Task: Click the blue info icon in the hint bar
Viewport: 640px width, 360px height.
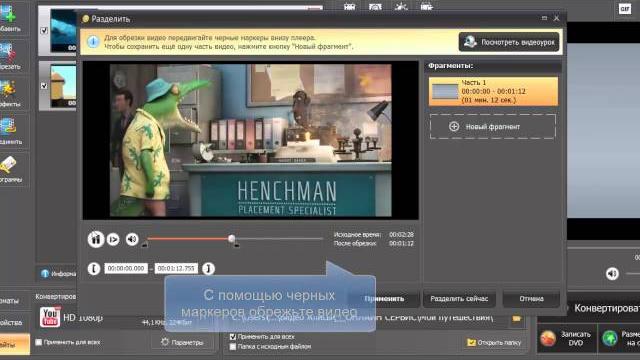Action: pyautogui.click(x=93, y=42)
